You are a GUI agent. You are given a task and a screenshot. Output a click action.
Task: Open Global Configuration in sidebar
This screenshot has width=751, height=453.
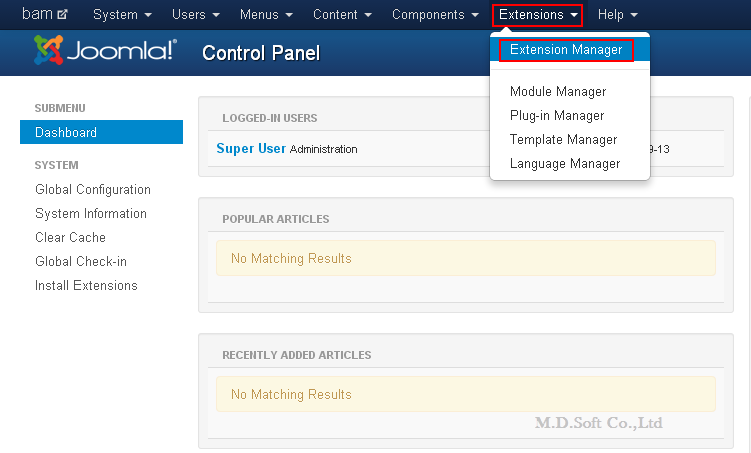(x=93, y=190)
